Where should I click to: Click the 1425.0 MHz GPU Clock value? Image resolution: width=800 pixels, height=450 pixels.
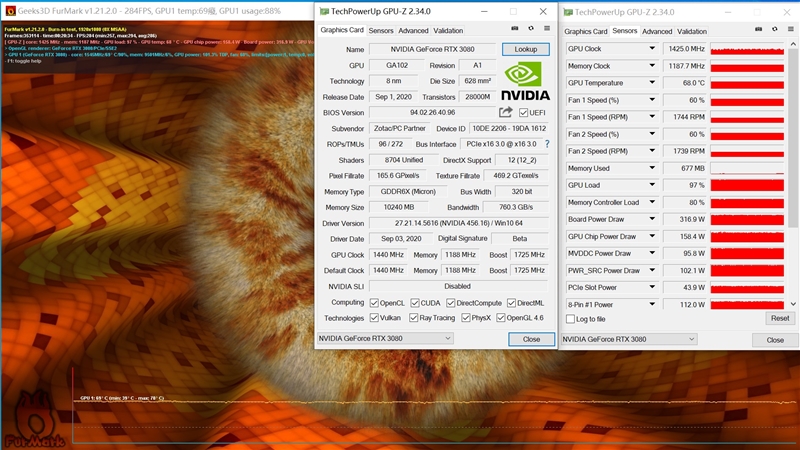685,48
